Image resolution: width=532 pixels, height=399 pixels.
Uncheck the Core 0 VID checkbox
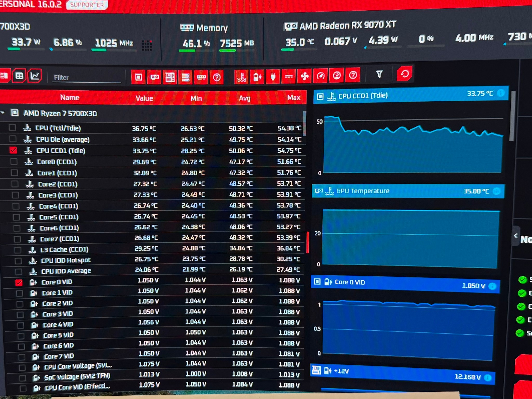19,282
